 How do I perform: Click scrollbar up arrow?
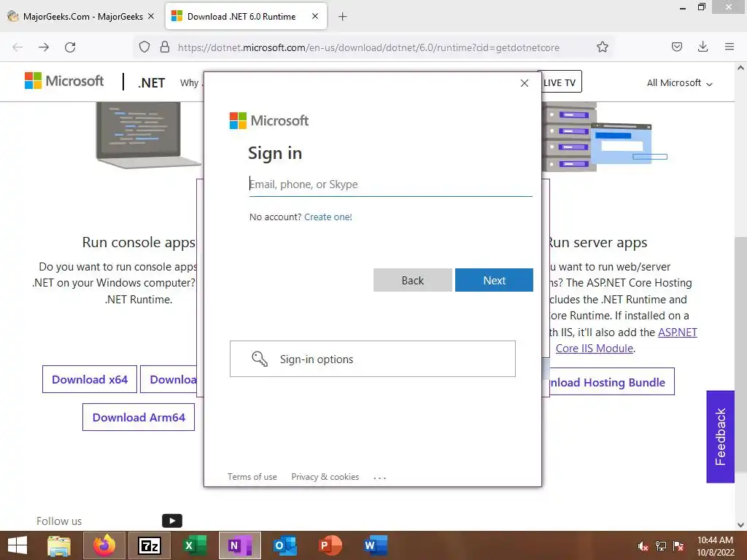tap(740, 68)
